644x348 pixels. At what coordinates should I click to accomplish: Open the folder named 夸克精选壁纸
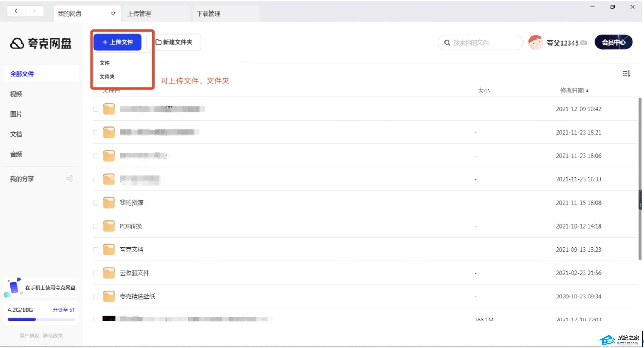point(137,297)
